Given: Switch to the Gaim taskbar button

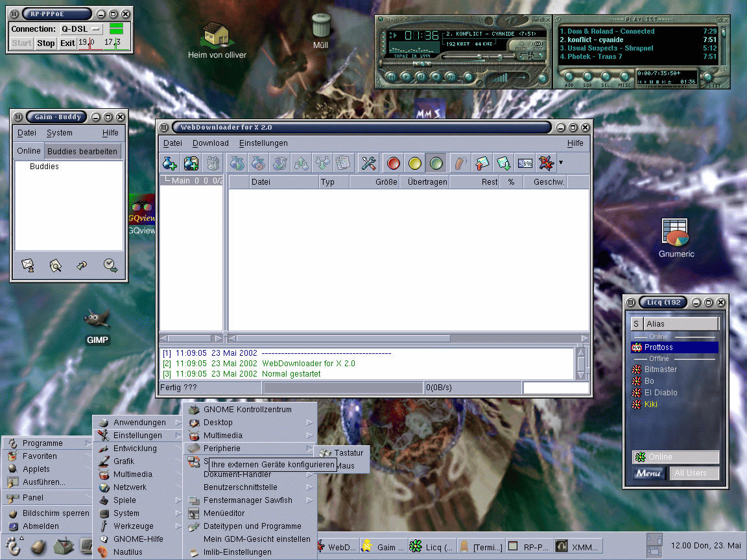Looking at the screenshot, I should [384, 546].
